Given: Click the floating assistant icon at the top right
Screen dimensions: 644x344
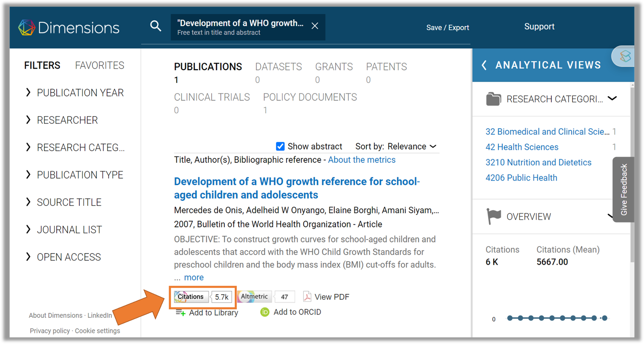Looking at the screenshot, I should [x=624, y=56].
